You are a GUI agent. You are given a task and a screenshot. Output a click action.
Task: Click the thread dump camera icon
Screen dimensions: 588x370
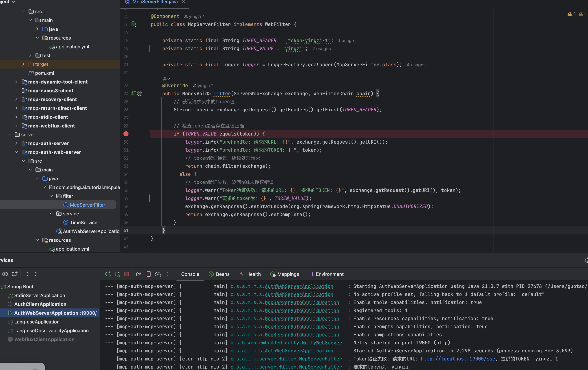pos(139,274)
